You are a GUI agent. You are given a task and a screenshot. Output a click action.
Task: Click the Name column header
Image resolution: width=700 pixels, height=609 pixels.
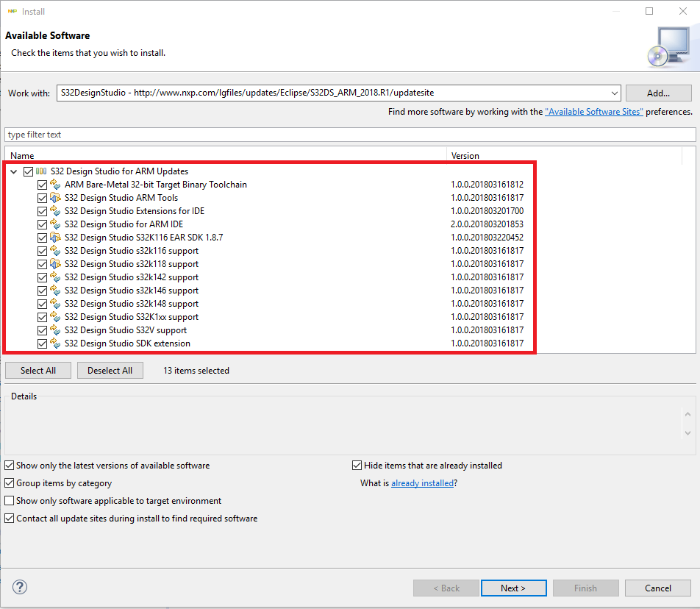226,155
